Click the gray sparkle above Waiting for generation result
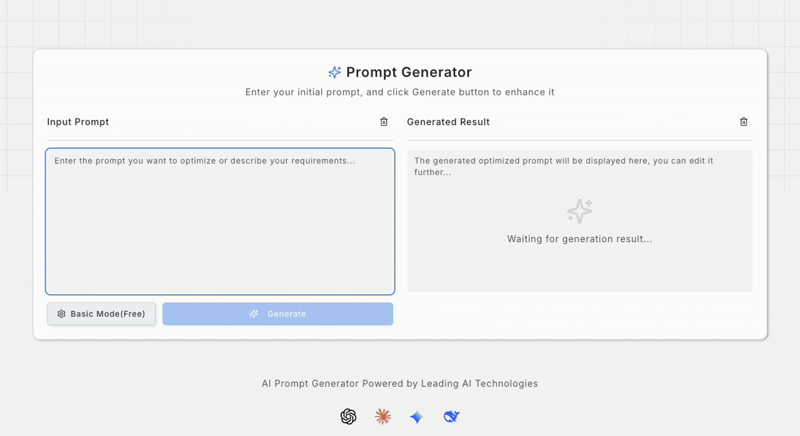This screenshot has width=800, height=436. (580, 211)
